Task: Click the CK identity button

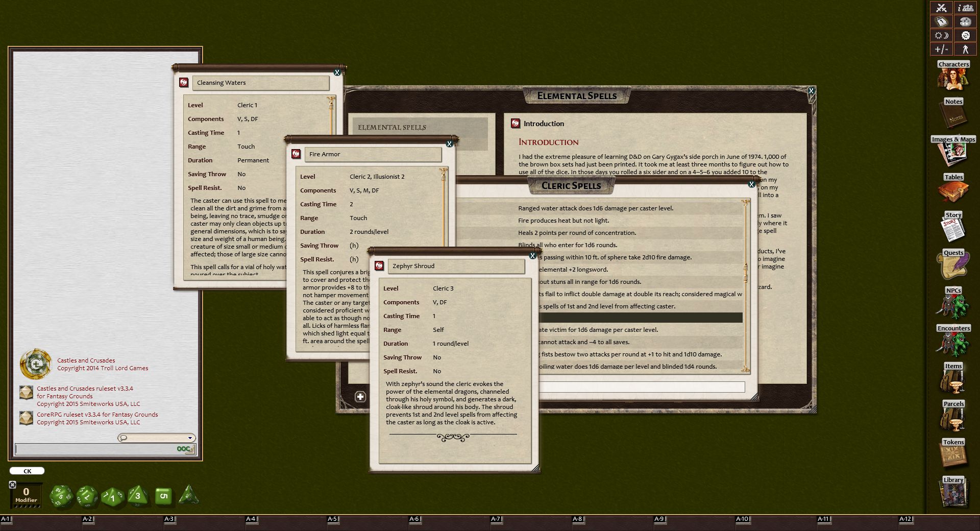Action: [27, 470]
